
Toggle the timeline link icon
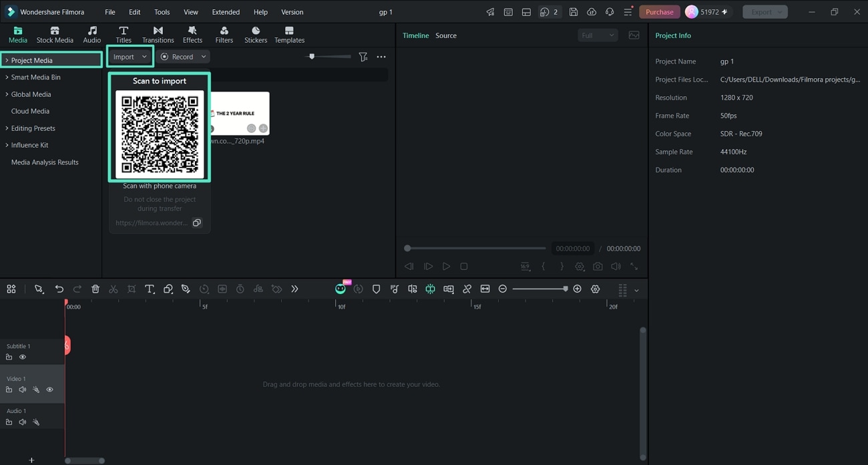tap(467, 289)
